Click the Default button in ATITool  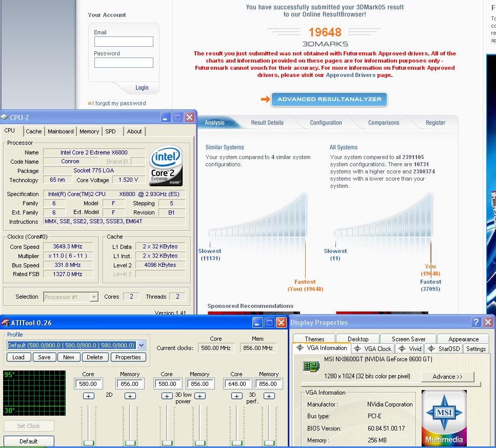[29, 441]
